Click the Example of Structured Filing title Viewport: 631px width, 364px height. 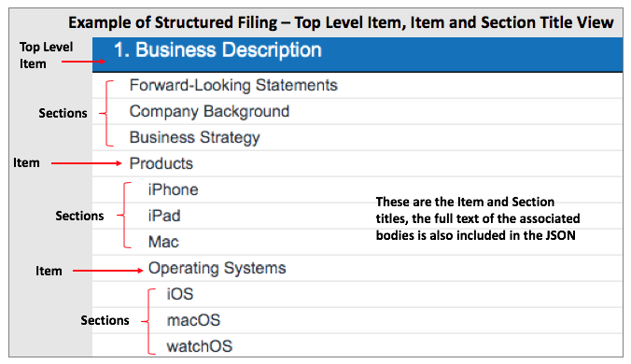341,22
